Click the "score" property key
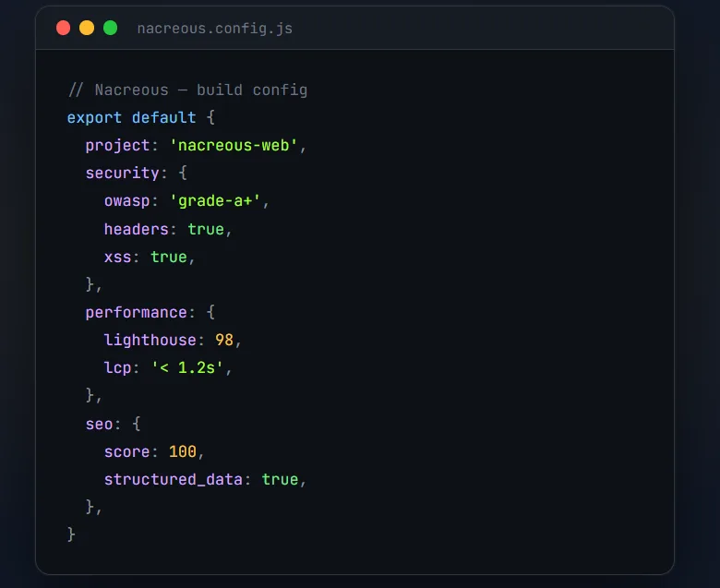The width and height of the screenshot is (720, 588). (x=126, y=452)
